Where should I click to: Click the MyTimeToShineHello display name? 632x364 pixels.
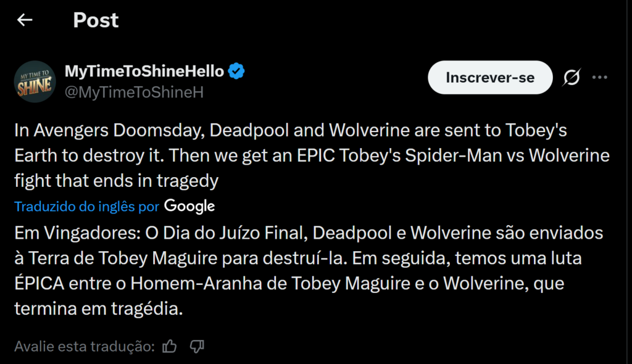pos(147,71)
